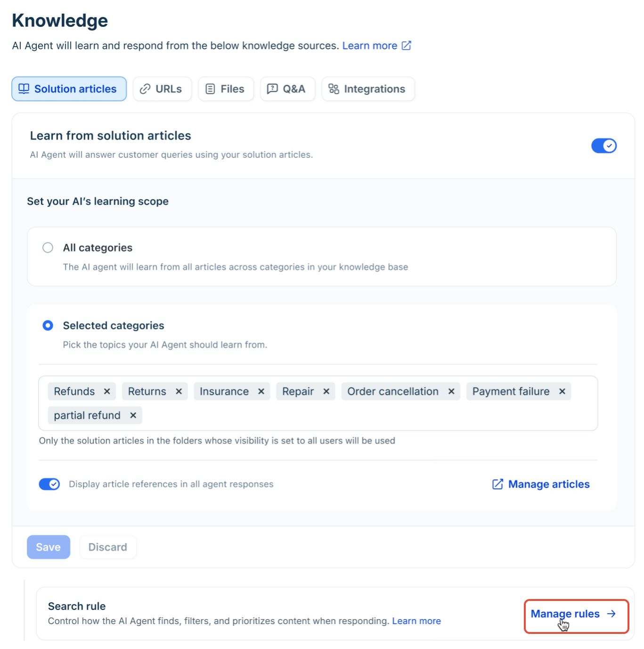Remove the Order cancellation tag
Screen dimensions: 644x649
[451, 392]
